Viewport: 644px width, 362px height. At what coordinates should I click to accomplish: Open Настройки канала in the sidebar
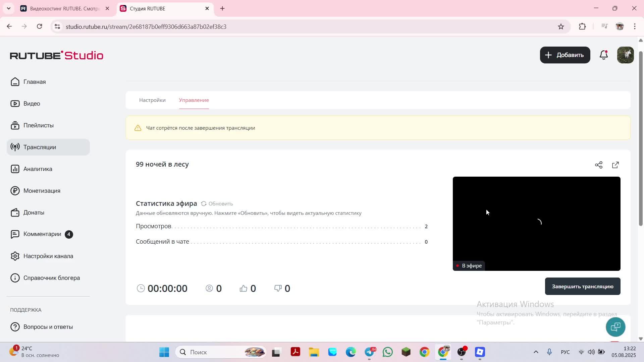[x=48, y=256]
